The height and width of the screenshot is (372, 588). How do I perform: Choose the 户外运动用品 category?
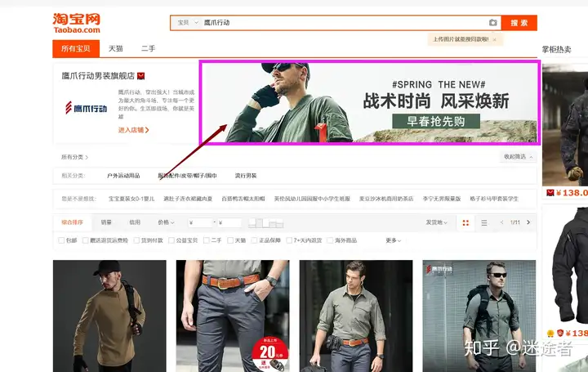pyautogui.click(x=123, y=176)
